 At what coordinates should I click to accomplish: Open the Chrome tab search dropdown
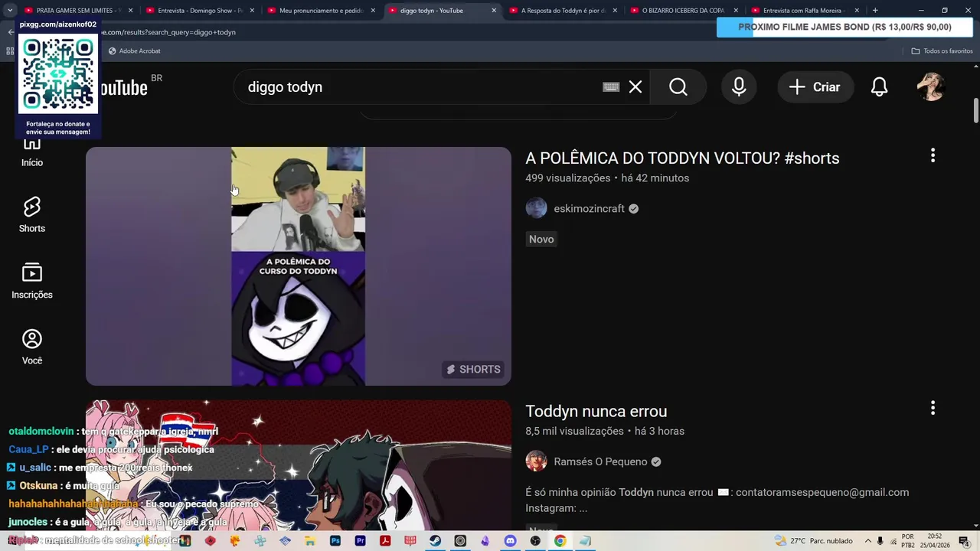(x=10, y=11)
